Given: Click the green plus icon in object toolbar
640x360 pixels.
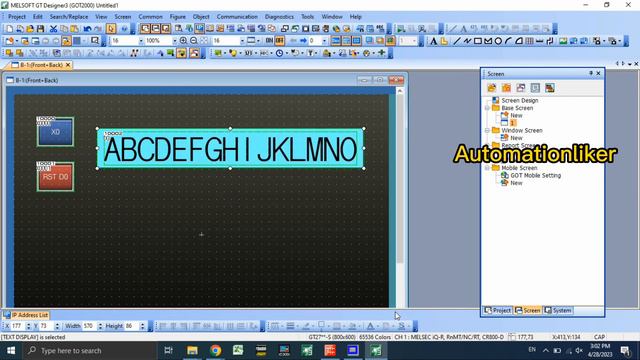Looking at the screenshot, I should tap(382, 53).
